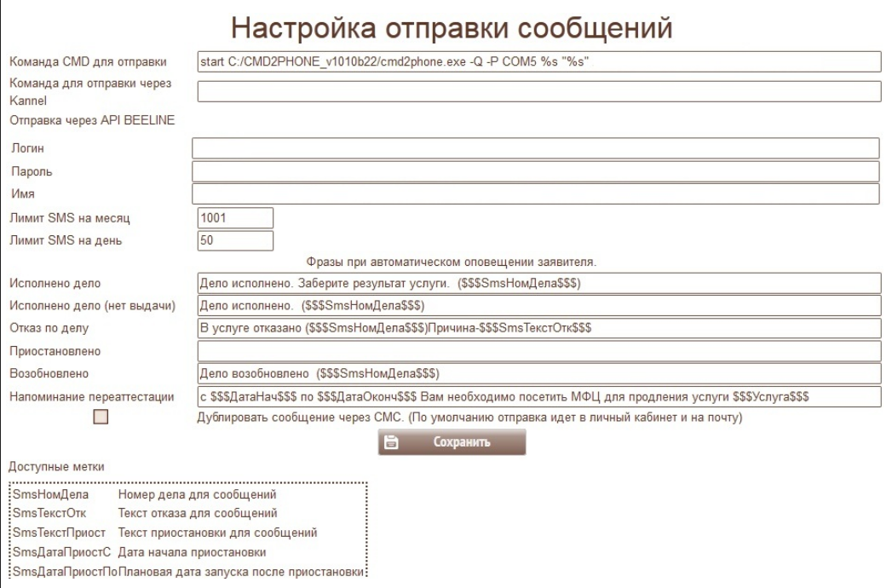Click the Отказ по делу phrase field

pos(538,328)
